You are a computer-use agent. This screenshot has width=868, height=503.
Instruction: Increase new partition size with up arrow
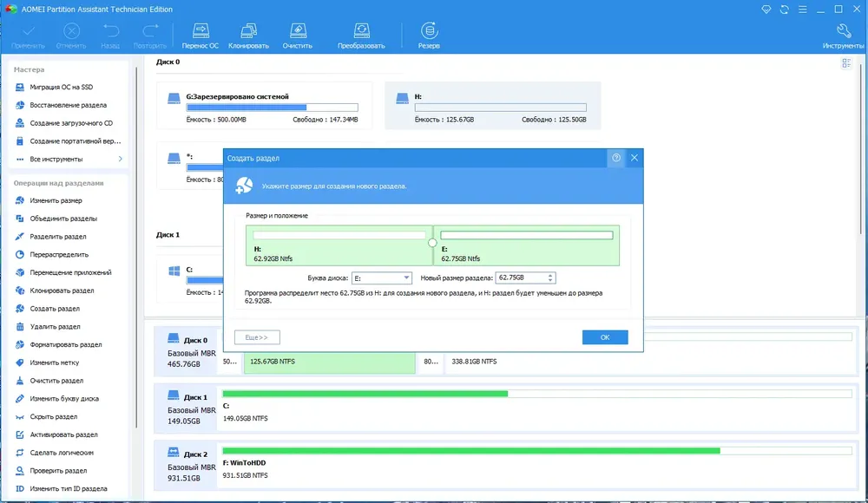[550, 275]
